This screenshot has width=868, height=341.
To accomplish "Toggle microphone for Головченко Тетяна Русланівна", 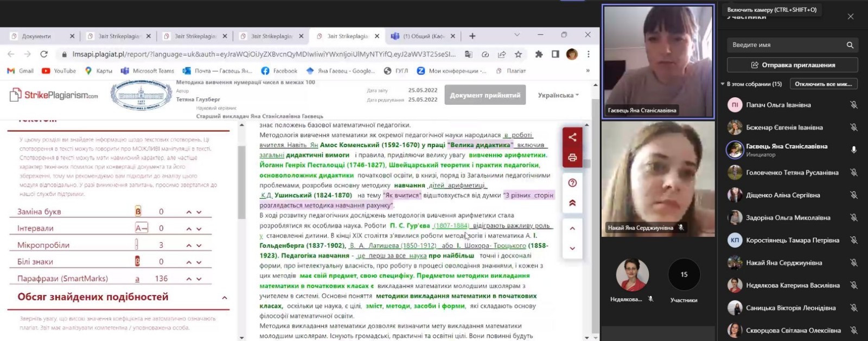I will point(853,173).
